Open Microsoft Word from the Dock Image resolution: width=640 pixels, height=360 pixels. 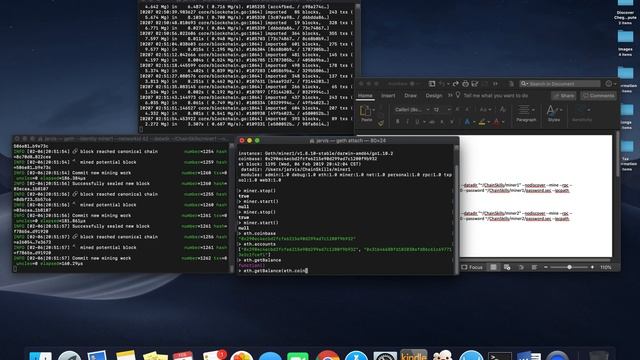[x=529, y=356]
